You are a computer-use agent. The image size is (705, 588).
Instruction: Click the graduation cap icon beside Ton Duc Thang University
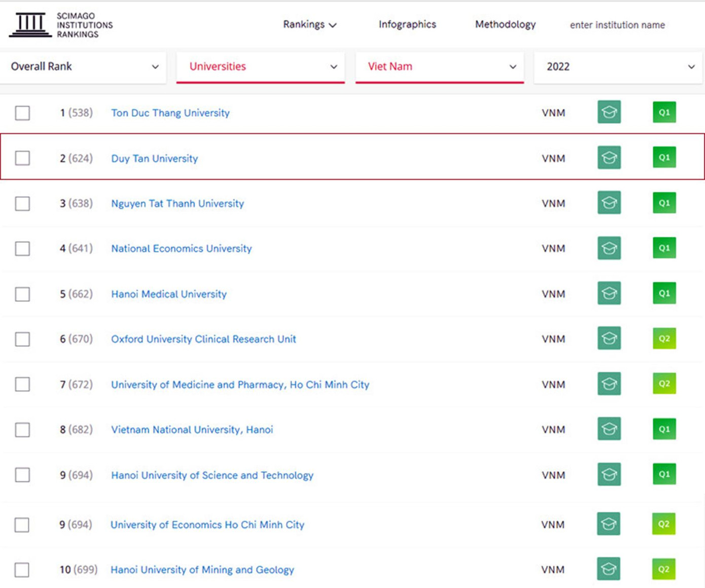(x=609, y=112)
